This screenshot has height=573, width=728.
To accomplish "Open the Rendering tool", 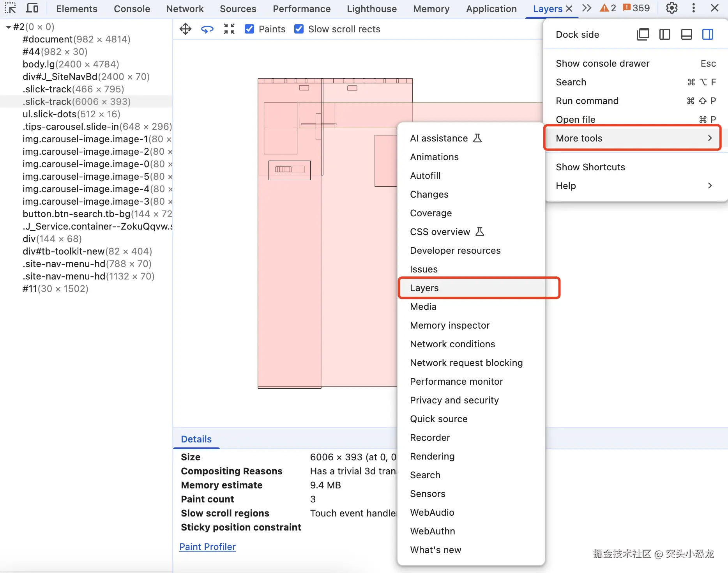I will pyautogui.click(x=471, y=456).
